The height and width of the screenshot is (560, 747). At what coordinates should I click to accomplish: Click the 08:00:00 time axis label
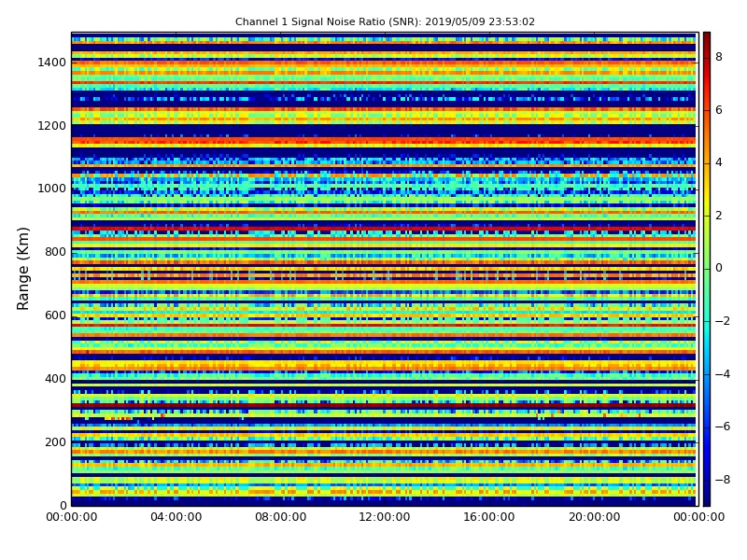281,517
